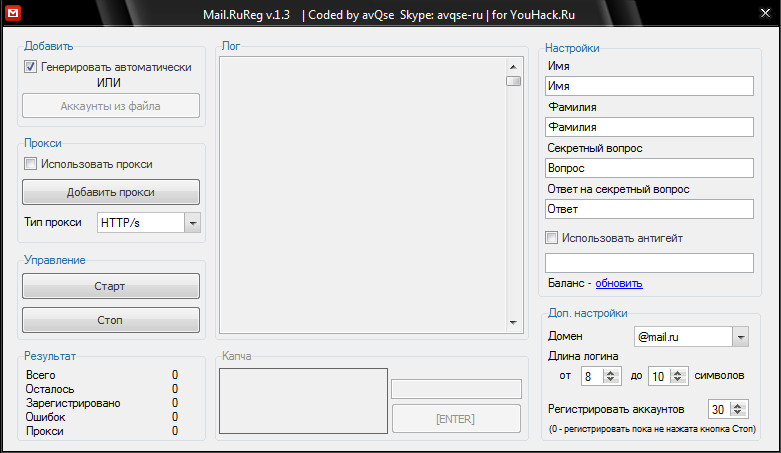
Task: Click the red mail app icon in title bar
Action: (x=13, y=13)
